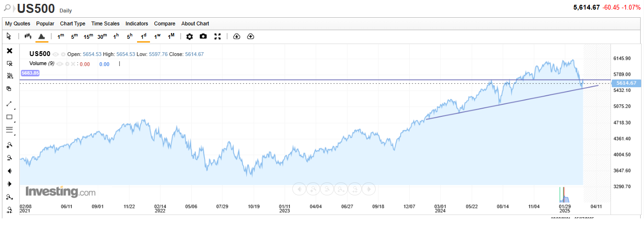Toggle Volume indicator visibility eye icon
644x226 pixels.
coord(60,64)
